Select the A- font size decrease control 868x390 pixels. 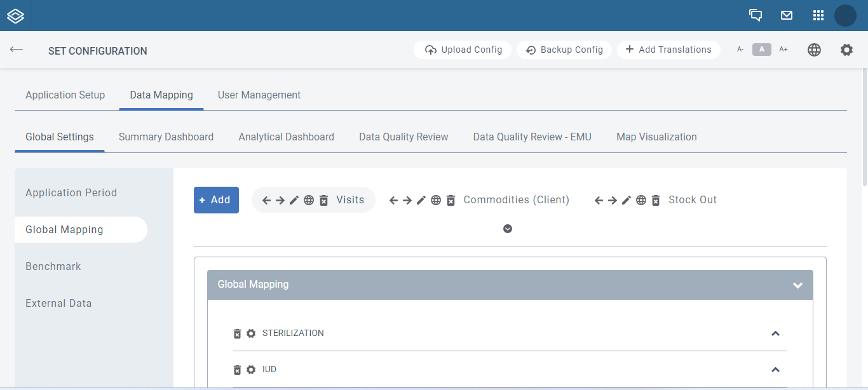(x=739, y=49)
